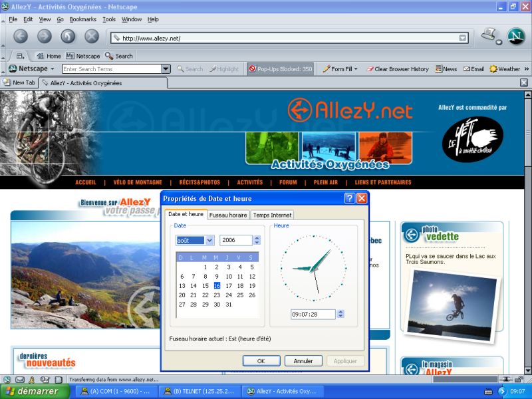Click into the Enter Search Terms field
The width and height of the screenshot is (532, 399).
click(112, 69)
